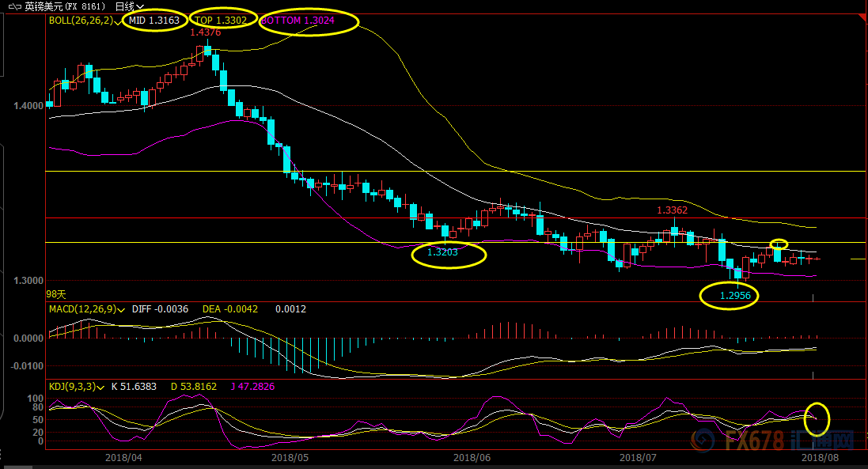The image size is (868, 469).
Task: Click the 2018/07 date on time axis
Action: tap(637, 457)
